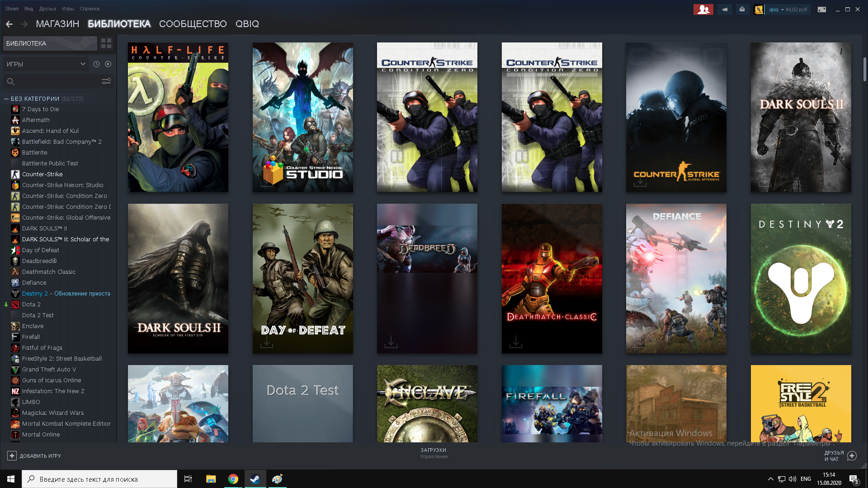Click the БИБЛИОТЕКА home button in sidebar
Viewport: 868px width, 488px height.
50,43
